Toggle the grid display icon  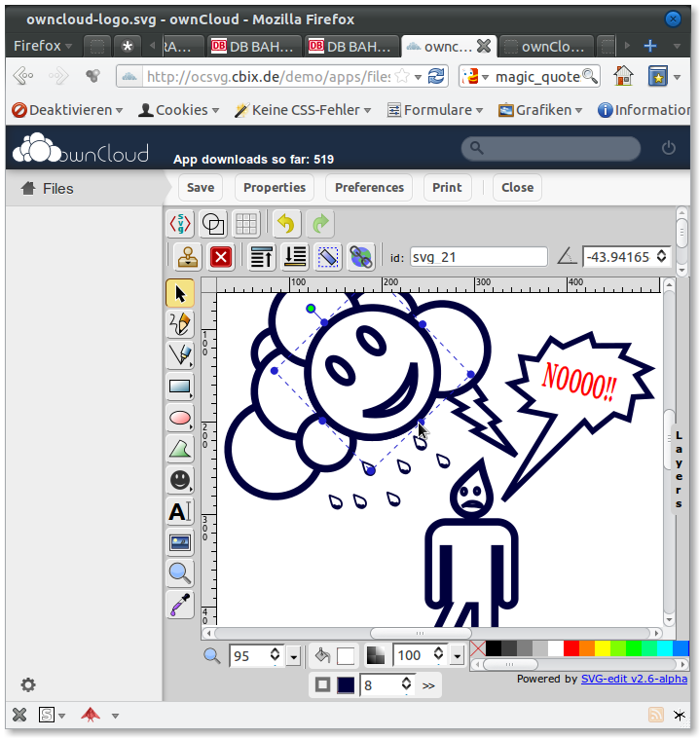pyautogui.click(x=245, y=224)
